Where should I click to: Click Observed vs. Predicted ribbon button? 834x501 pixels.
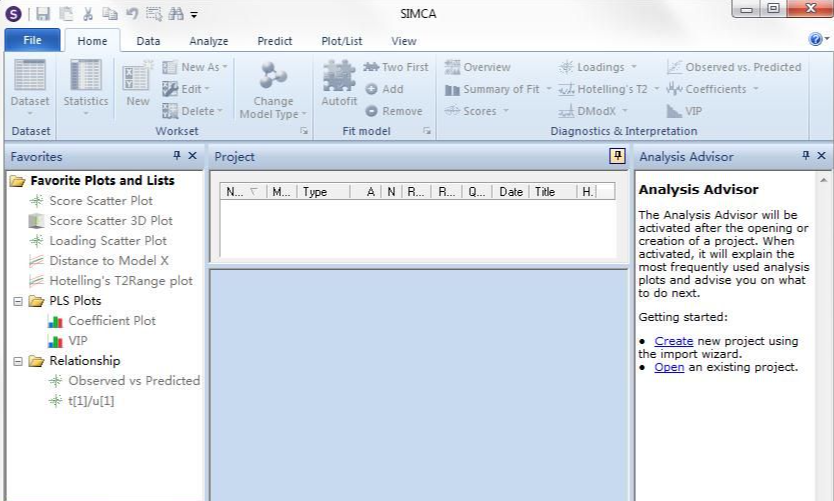734,67
